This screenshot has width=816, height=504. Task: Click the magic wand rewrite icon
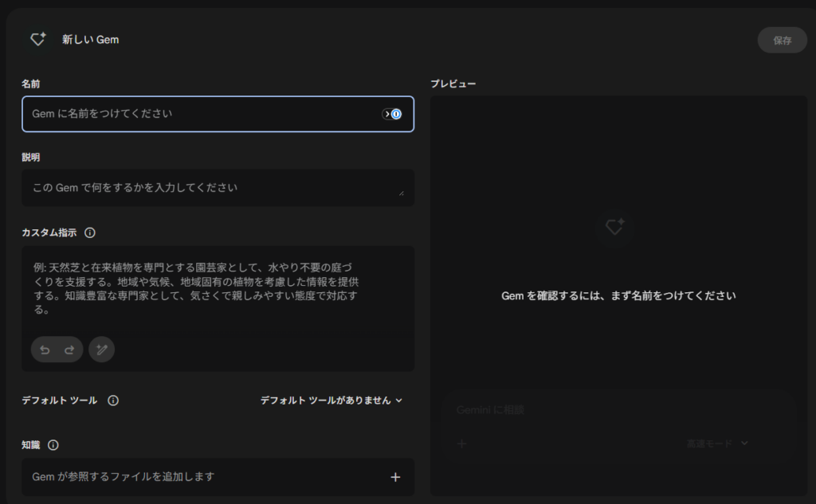click(101, 350)
